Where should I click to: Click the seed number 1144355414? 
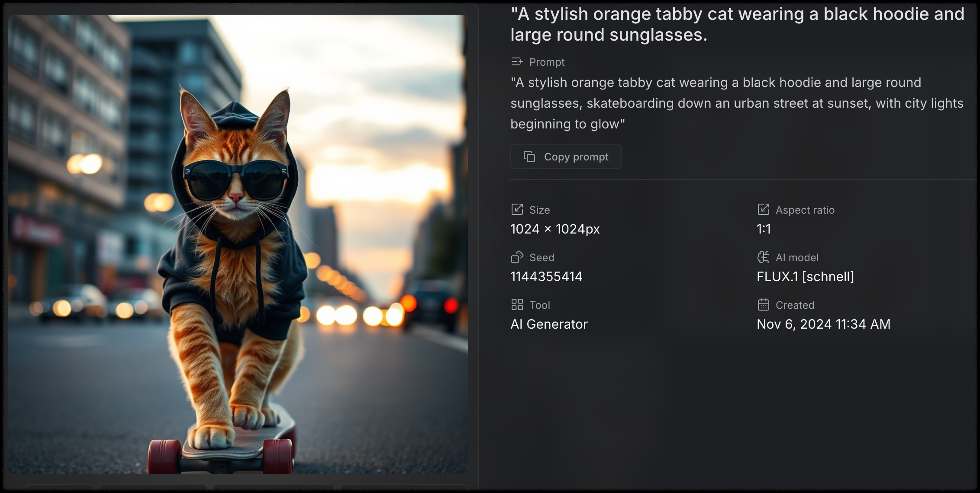click(x=546, y=276)
